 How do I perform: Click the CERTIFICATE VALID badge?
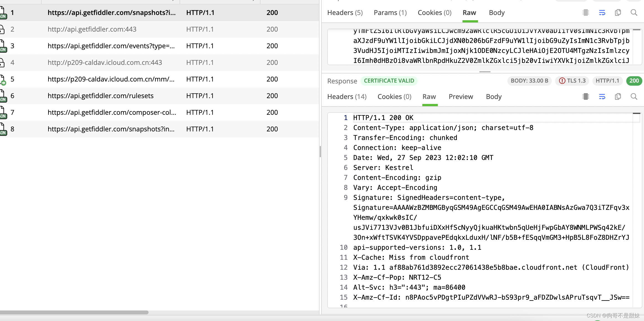389,81
